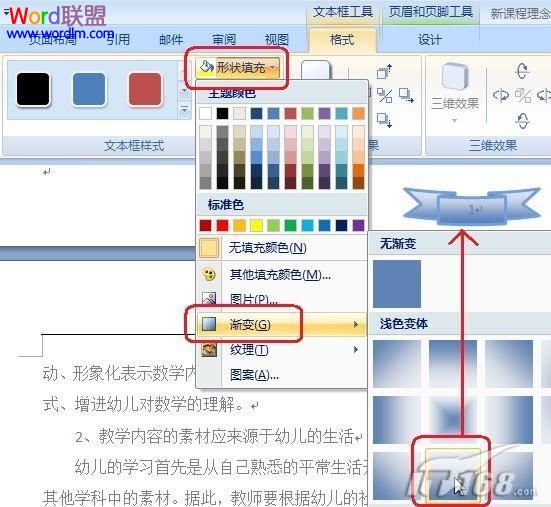
Task: Pick the red theme color swatch
Action: [290, 113]
